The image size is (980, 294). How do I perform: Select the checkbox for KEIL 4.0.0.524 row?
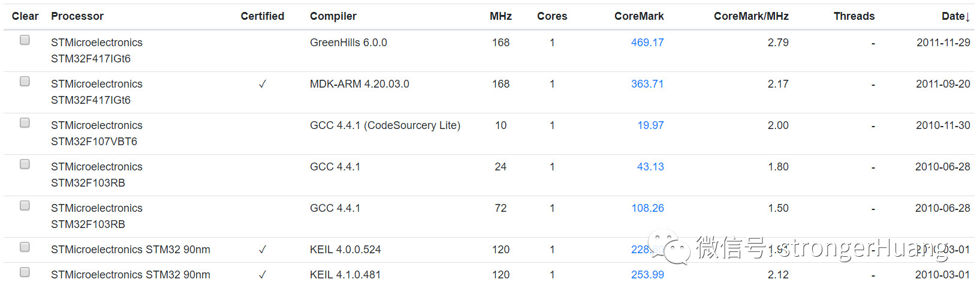pyautogui.click(x=25, y=247)
